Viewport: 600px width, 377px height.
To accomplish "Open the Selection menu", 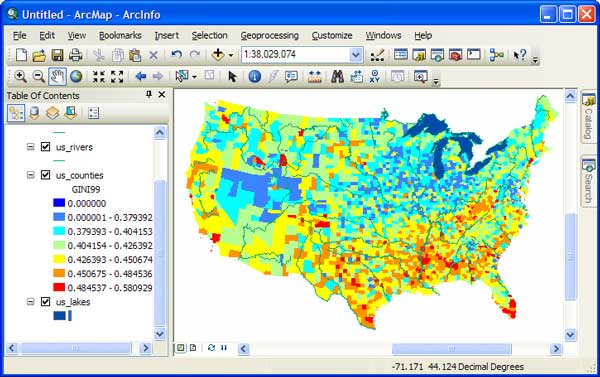I will pyautogui.click(x=209, y=36).
